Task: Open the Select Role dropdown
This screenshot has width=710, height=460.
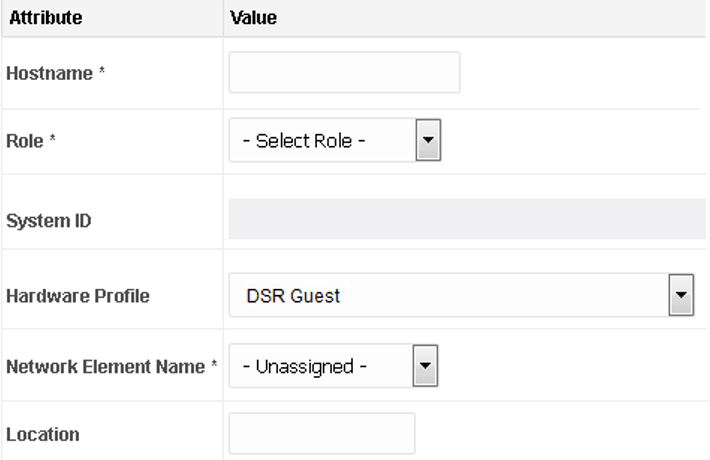Action: click(x=334, y=141)
